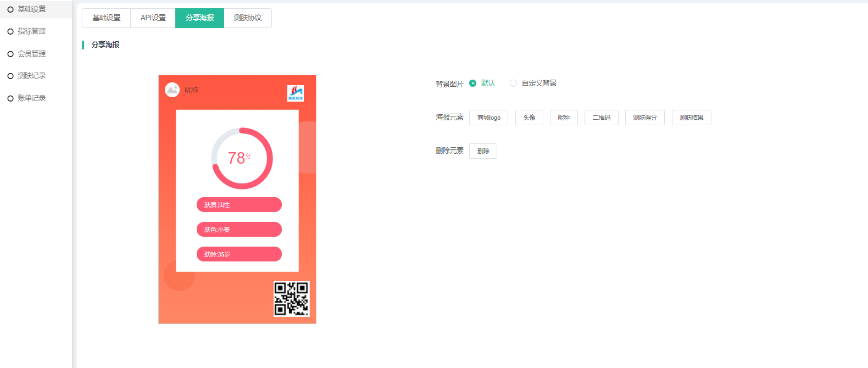Select the 78分 score ring
The width and height of the screenshot is (868, 368).
(x=242, y=158)
